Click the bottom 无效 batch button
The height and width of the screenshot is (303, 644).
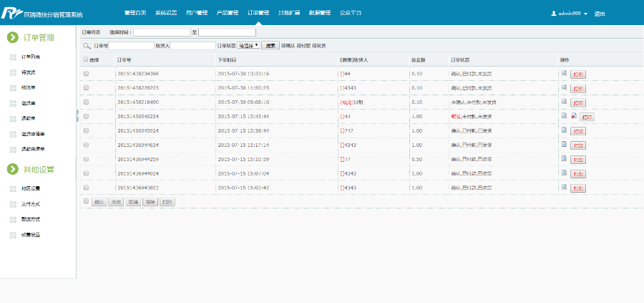(x=115, y=202)
